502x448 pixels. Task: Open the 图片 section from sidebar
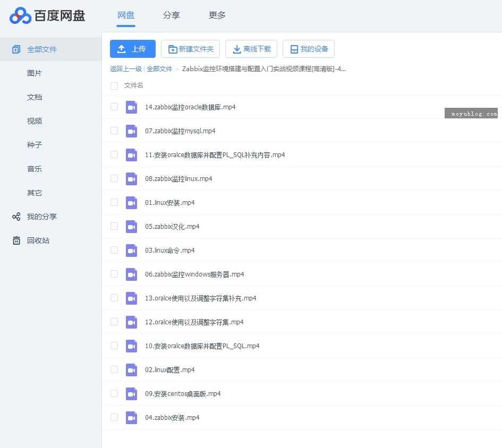coord(34,73)
